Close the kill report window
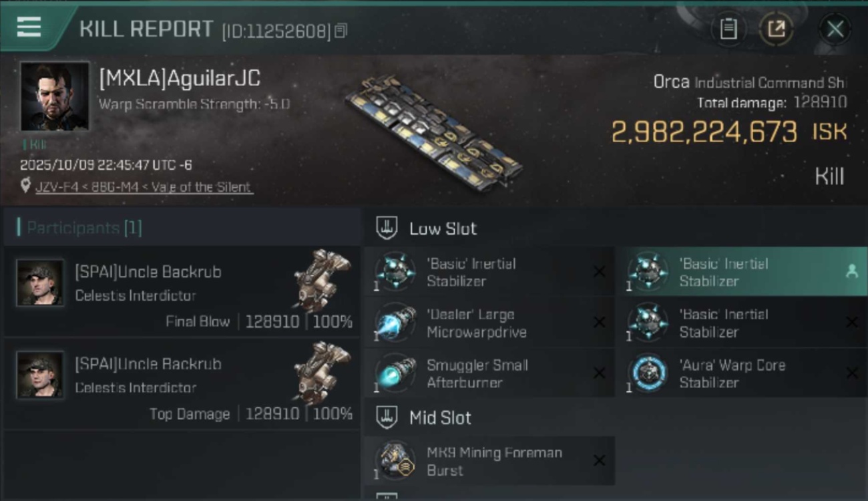This screenshot has height=501, width=868. (x=835, y=29)
